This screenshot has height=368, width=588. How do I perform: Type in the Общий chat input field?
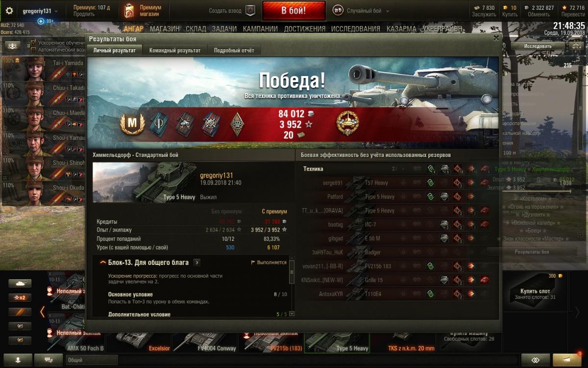(92, 360)
